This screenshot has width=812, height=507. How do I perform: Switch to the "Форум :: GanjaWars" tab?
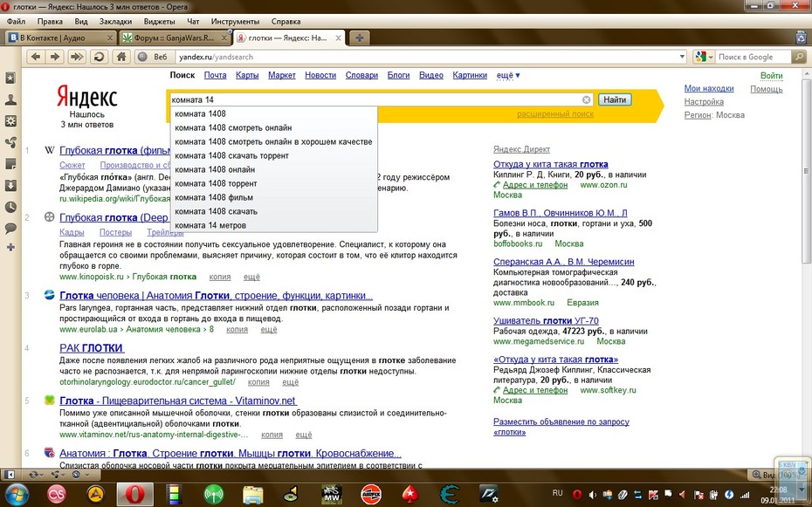[175, 38]
